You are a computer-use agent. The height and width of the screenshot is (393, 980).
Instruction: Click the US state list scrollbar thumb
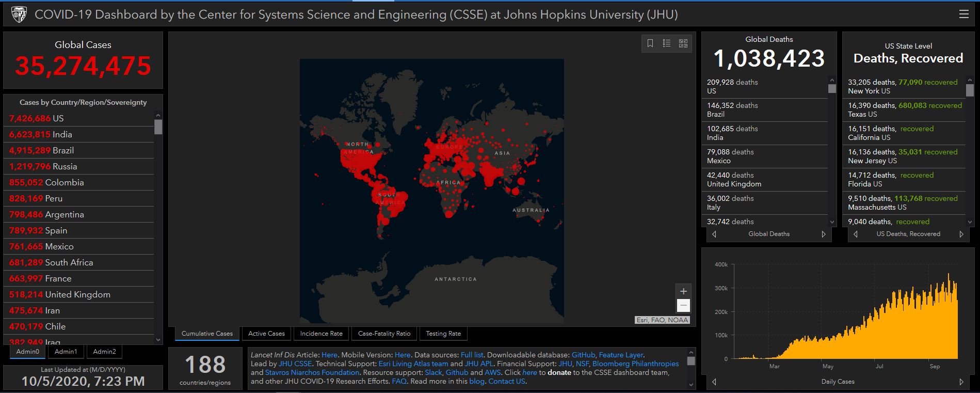970,90
